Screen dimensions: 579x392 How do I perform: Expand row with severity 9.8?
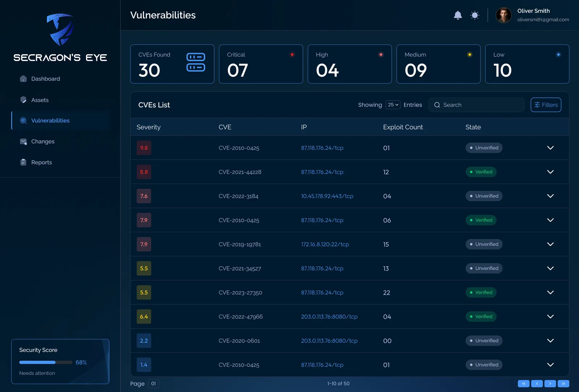pos(550,148)
